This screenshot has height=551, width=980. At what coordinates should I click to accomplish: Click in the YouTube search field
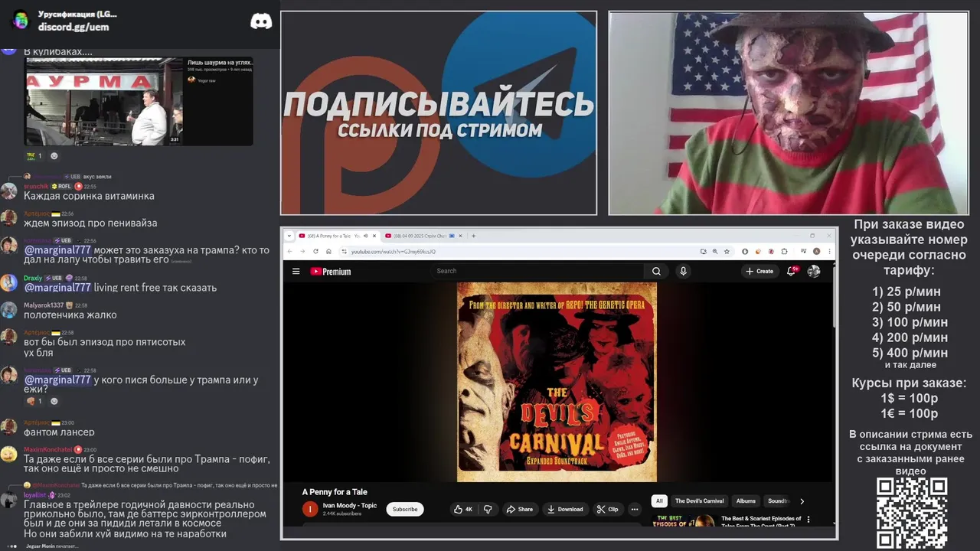click(538, 271)
